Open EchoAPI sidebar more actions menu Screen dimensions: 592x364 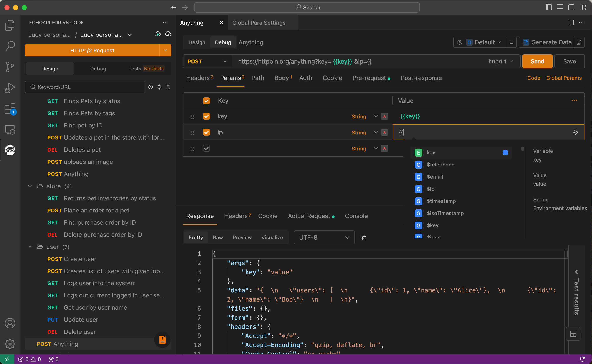point(166,23)
